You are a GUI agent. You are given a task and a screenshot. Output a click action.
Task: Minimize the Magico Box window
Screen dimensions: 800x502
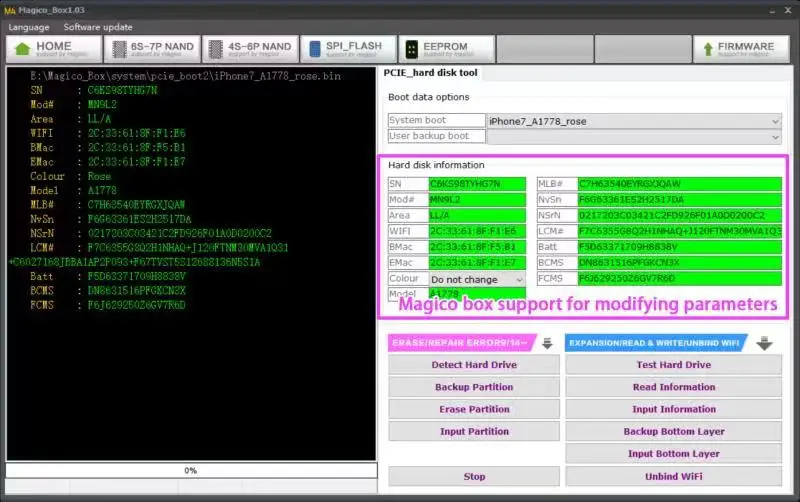click(772, 10)
